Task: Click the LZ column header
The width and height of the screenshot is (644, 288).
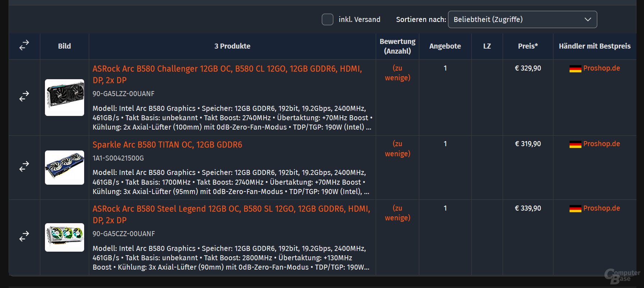Action: (x=487, y=46)
